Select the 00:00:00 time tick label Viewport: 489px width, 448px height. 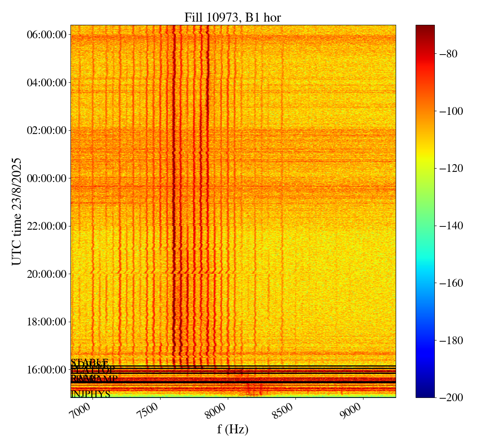tap(46, 178)
